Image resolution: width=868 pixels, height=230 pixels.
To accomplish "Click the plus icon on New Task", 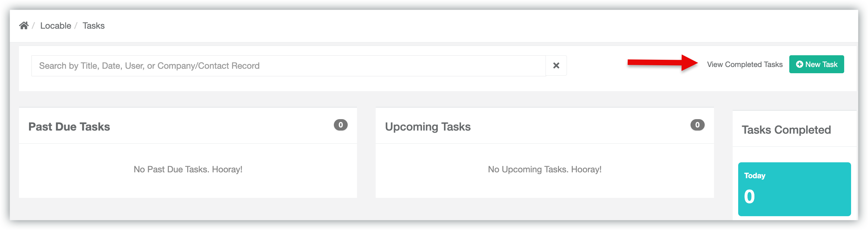I will coord(799,64).
